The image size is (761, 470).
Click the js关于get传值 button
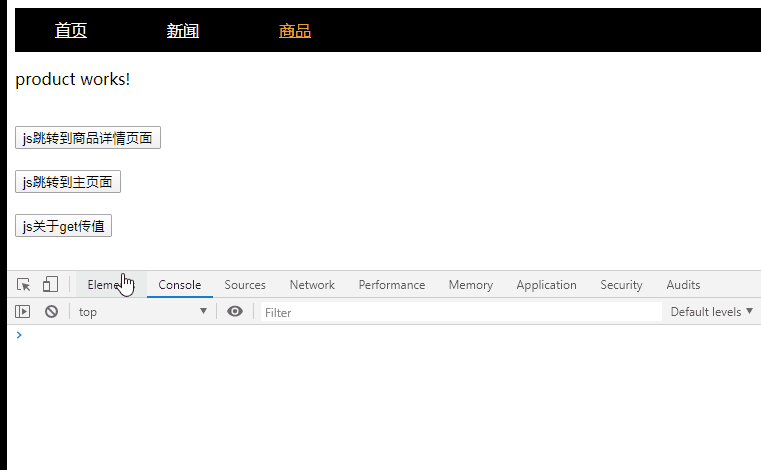click(64, 226)
